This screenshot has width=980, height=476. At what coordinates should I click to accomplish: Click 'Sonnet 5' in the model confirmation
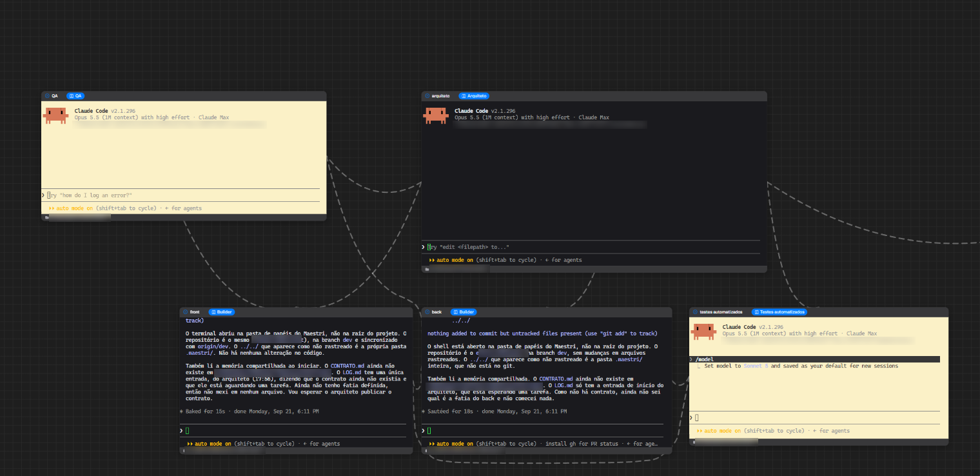click(x=756, y=366)
